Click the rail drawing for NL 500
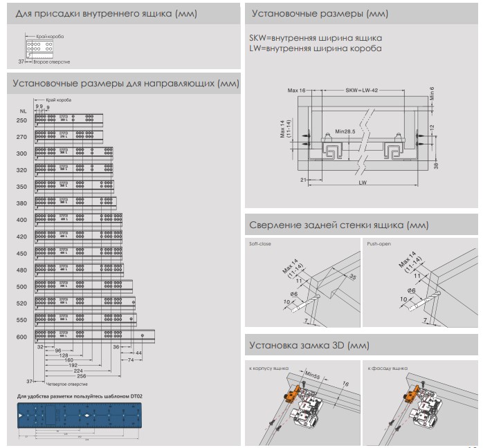 pos(84,286)
